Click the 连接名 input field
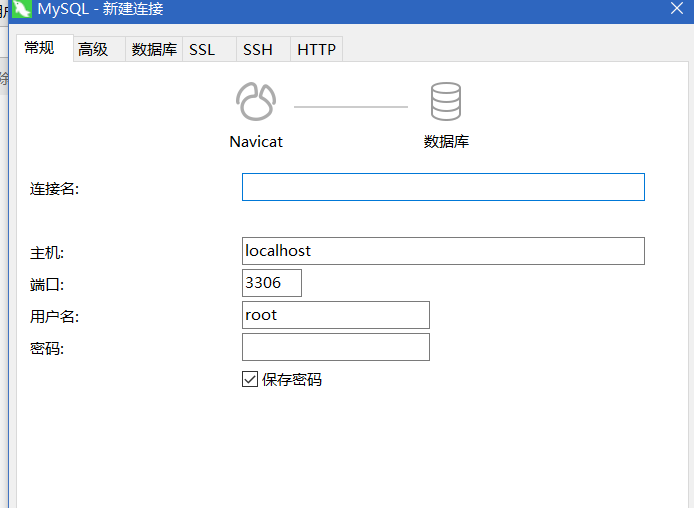694x508 pixels. click(443, 187)
